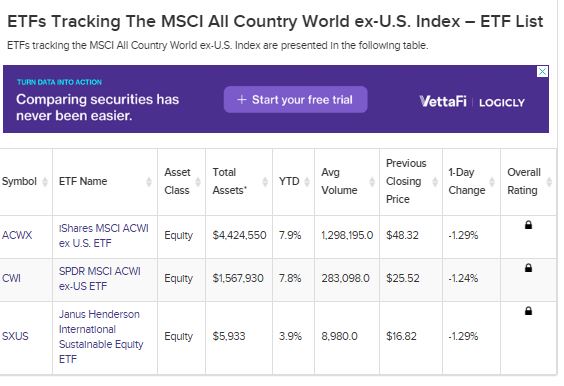The height and width of the screenshot is (386, 564).
Task: Sort by Overall Rating arrows
Action: point(549,182)
